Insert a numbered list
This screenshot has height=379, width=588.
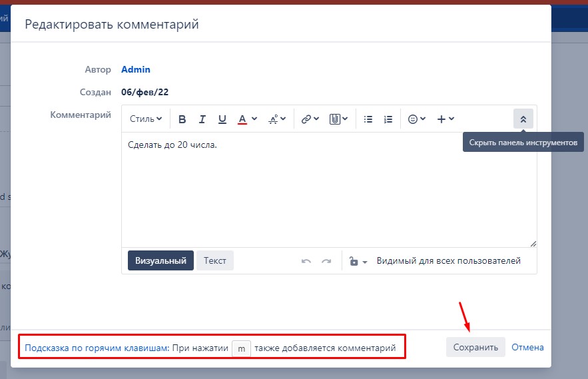388,119
